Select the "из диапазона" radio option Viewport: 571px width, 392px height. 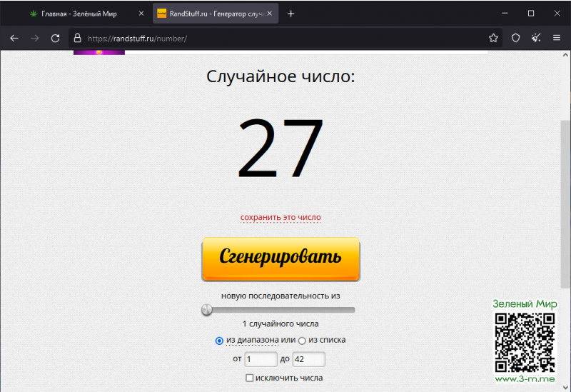219,341
